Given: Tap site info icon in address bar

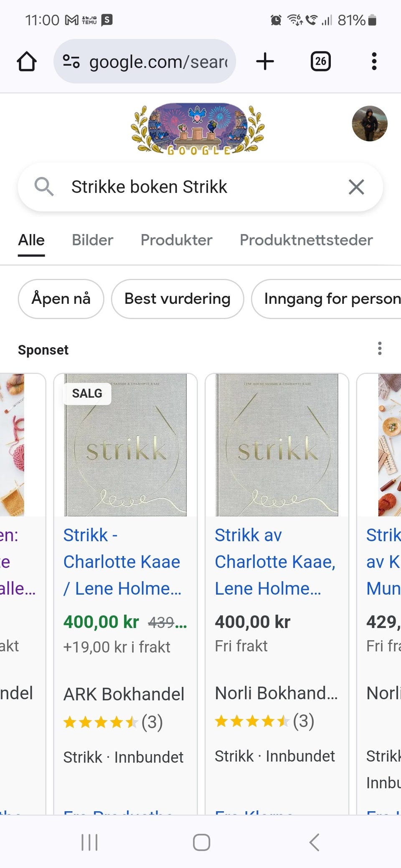Looking at the screenshot, I should pyautogui.click(x=71, y=62).
